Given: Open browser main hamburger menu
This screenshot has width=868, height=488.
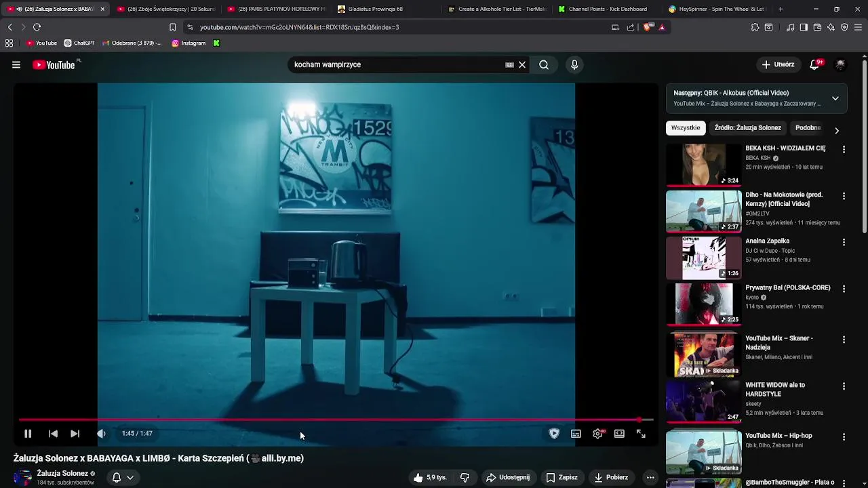Looking at the screenshot, I should [858, 27].
